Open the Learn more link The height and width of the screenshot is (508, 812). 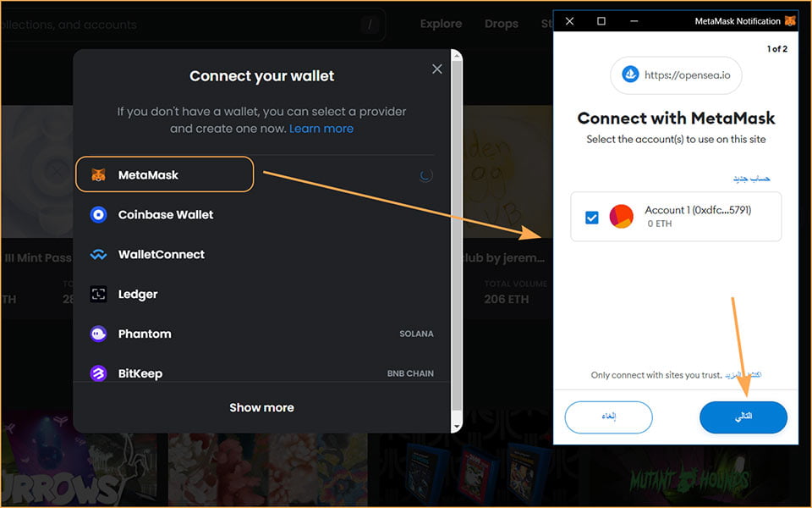pos(321,129)
